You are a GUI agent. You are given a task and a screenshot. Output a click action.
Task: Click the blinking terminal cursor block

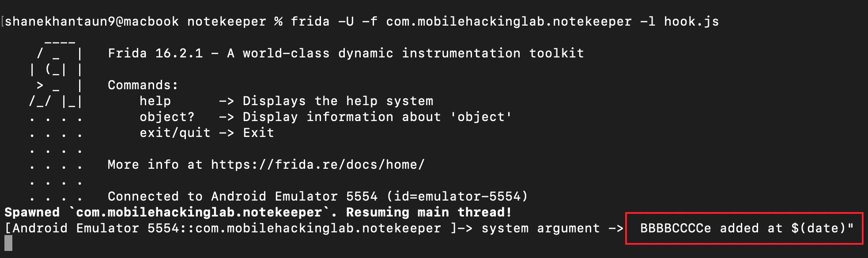[8, 243]
